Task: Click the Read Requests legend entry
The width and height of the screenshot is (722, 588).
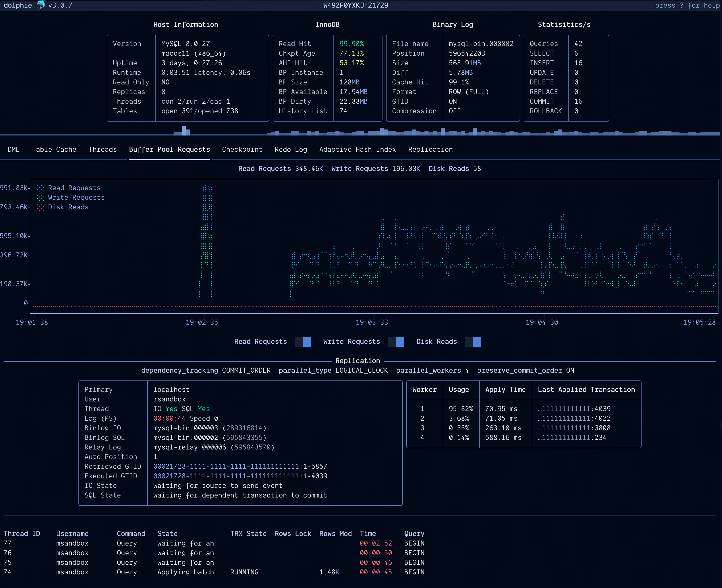Action: pos(74,188)
